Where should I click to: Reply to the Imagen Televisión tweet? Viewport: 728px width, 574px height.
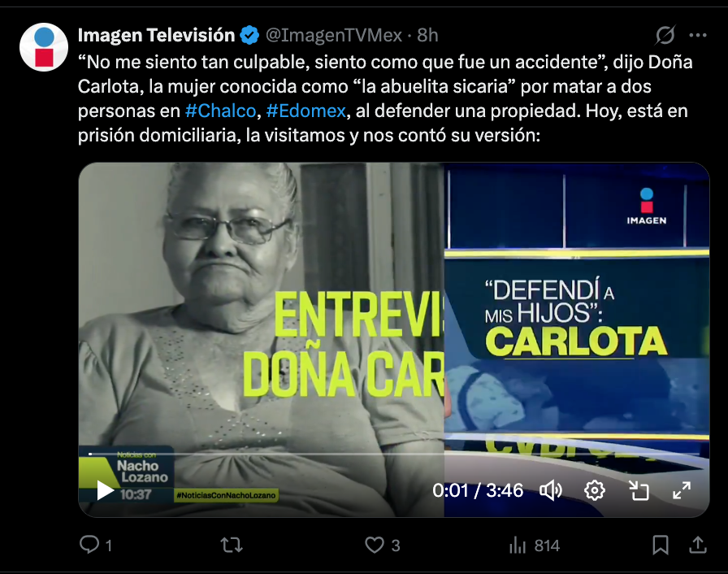click(89, 544)
